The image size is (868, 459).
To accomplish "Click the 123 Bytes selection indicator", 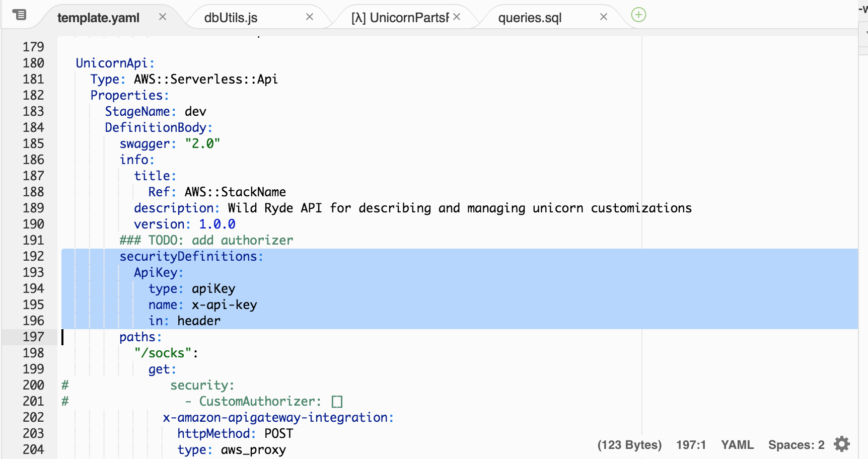I will [x=629, y=445].
